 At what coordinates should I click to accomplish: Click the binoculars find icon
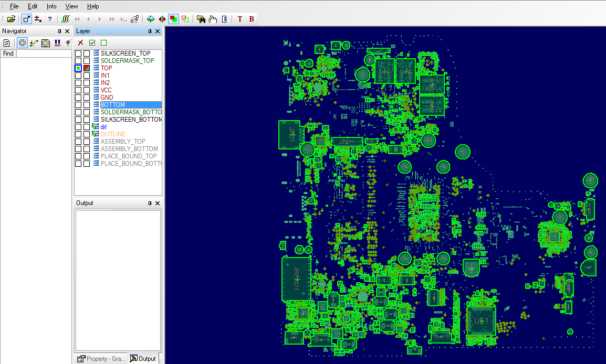(x=201, y=19)
